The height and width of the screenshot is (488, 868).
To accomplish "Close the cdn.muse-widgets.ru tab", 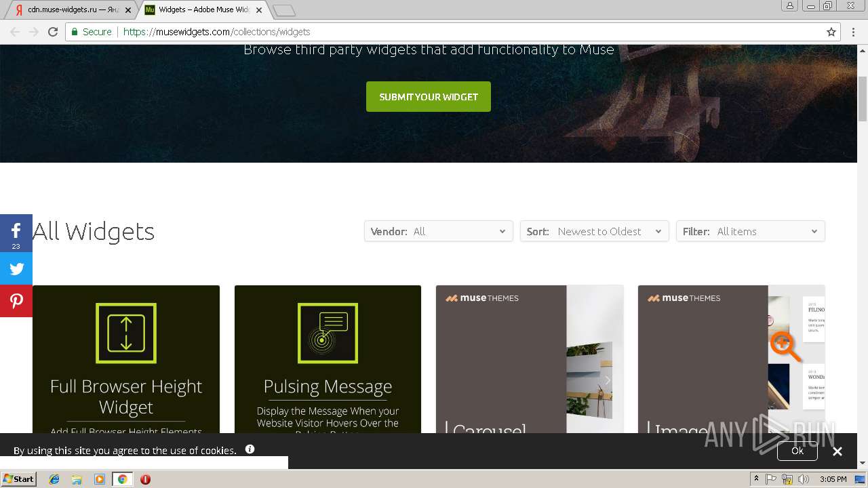I will point(127,10).
